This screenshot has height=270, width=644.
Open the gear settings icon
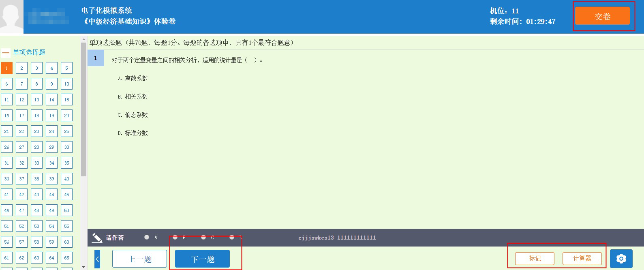point(621,259)
